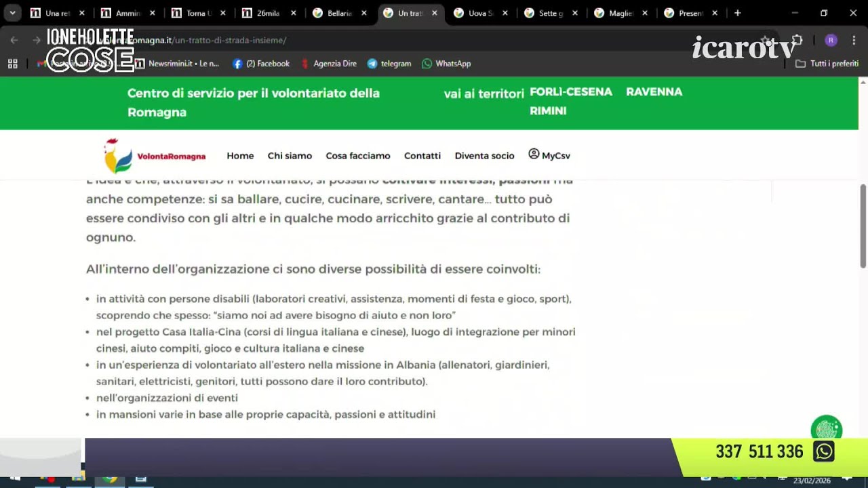This screenshot has height=488, width=868.
Task: Close the 'Sette g' tab
Action: 576,13
